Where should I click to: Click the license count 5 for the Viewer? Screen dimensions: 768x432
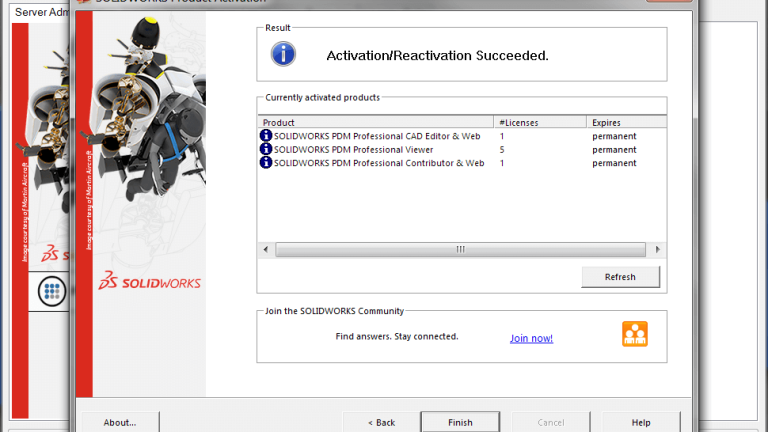click(502, 149)
